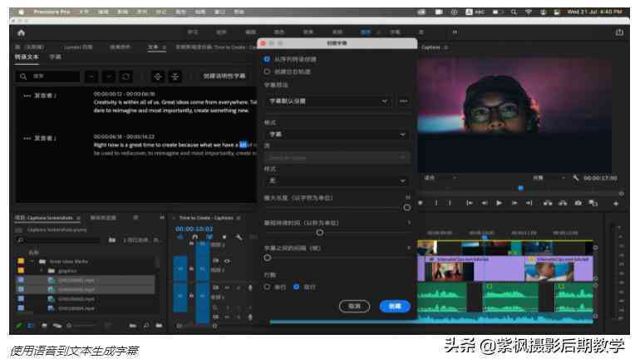Image resolution: width=635 pixels, height=364 pixels.
Task: Step forward one frame in Program monitor
Action: (514, 203)
